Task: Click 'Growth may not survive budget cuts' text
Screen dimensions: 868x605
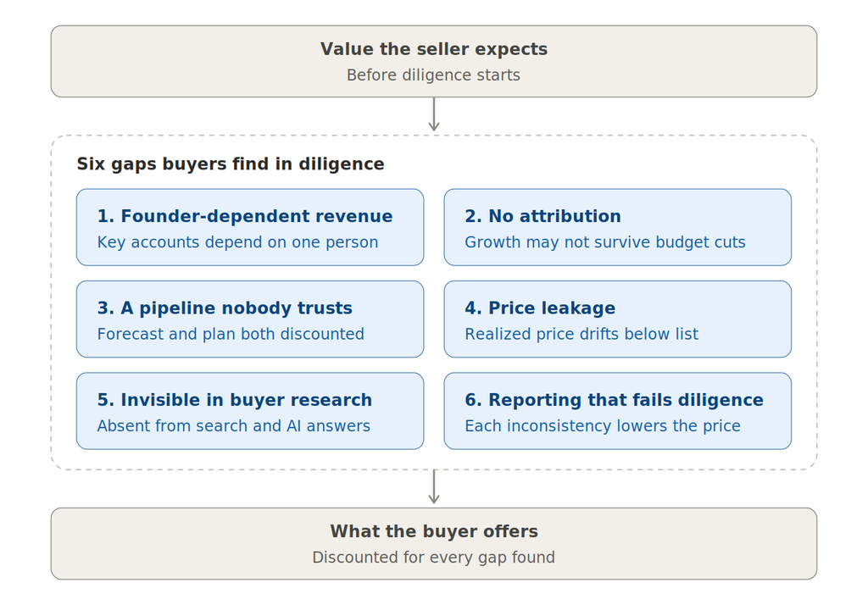Action: point(605,242)
